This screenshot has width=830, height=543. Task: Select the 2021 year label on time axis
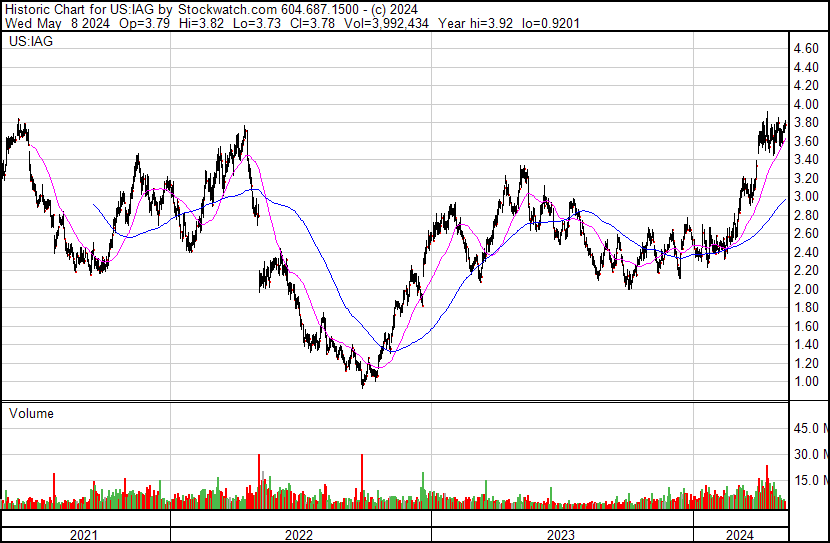click(x=85, y=534)
